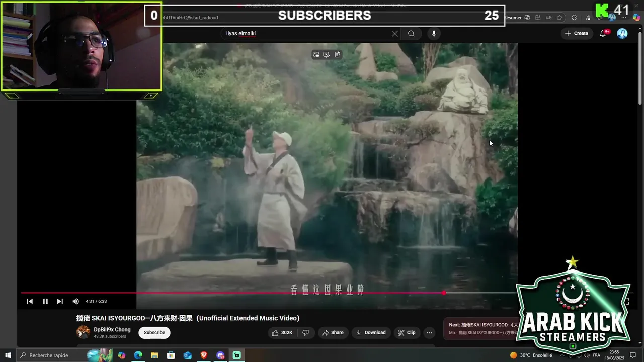Open the green Kick app taskbar icon
Screen dimensions: 644x362
pos(236,355)
